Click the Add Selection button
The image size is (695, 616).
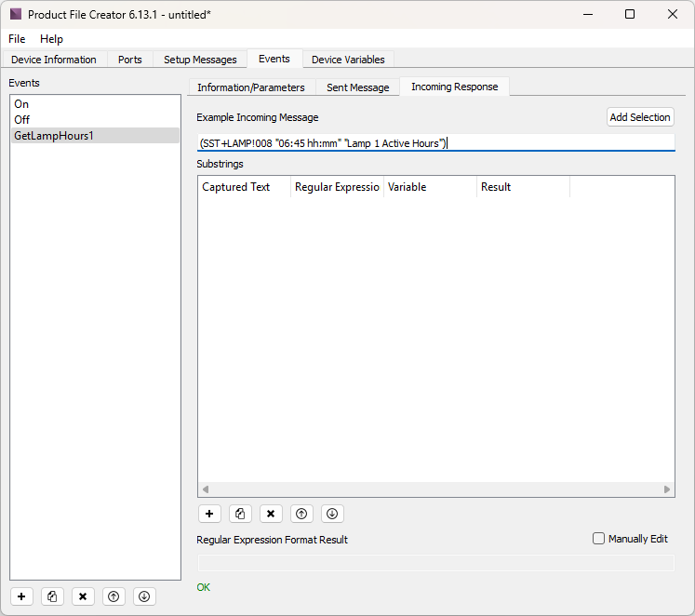(639, 117)
